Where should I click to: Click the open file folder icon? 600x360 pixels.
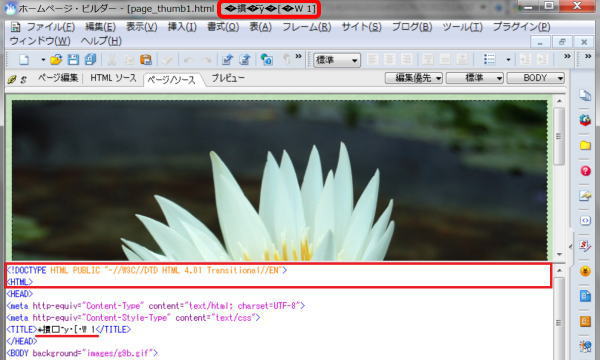pos(56,60)
